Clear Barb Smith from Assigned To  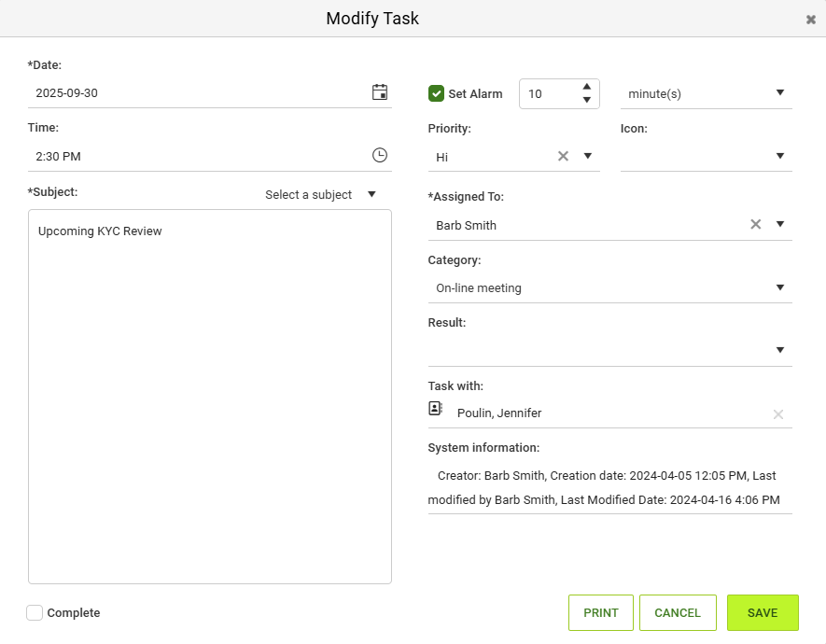coord(755,224)
